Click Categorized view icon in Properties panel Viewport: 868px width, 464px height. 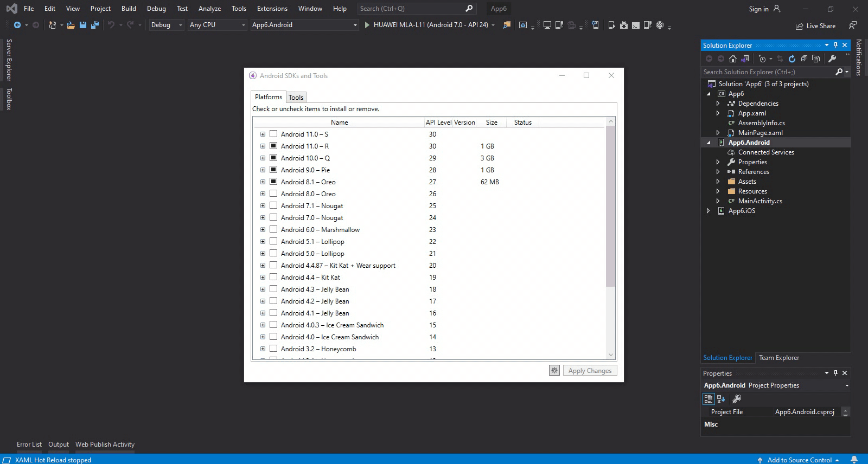[x=709, y=399]
